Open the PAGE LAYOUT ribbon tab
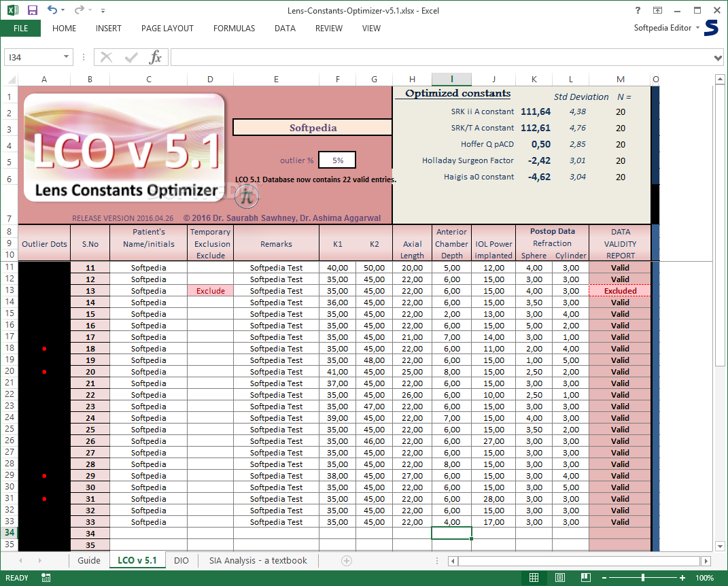728x586 pixels. click(167, 29)
